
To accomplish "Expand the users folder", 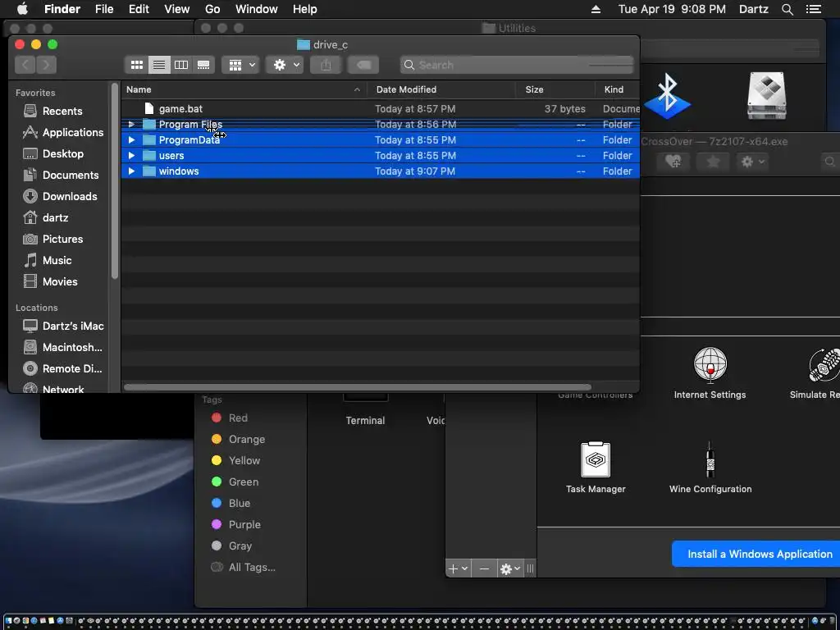I will (x=131, y=155).
